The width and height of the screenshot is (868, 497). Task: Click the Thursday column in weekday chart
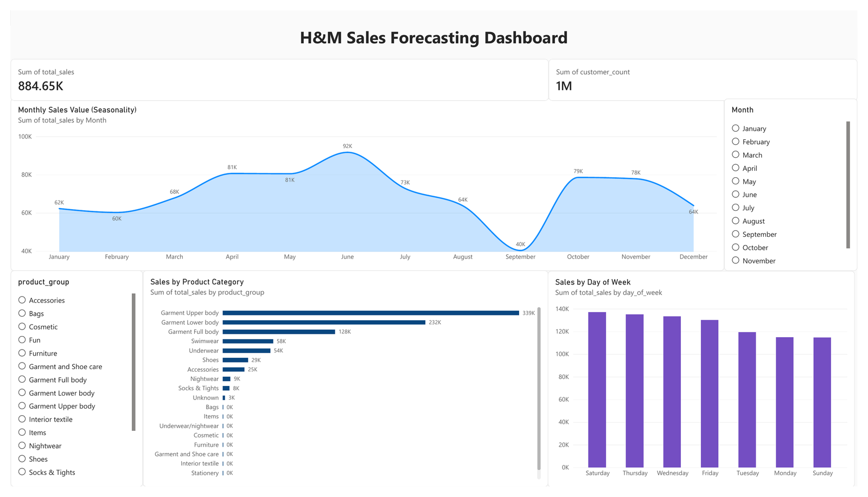tap(635, 391)
